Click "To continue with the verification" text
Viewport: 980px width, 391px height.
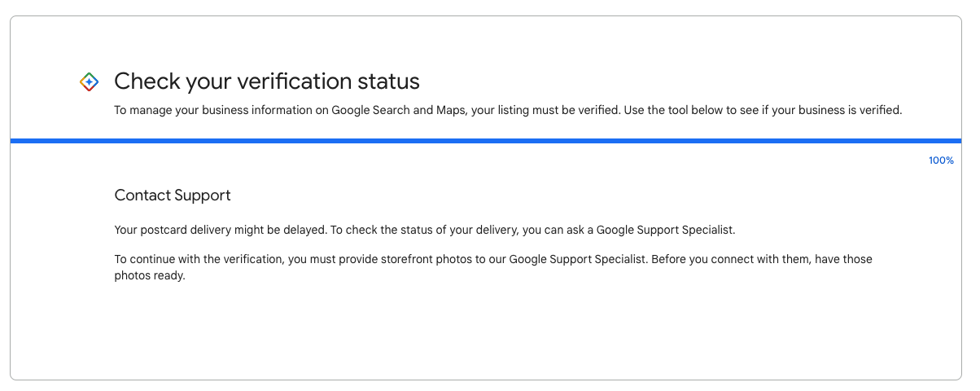click(199, 259)
